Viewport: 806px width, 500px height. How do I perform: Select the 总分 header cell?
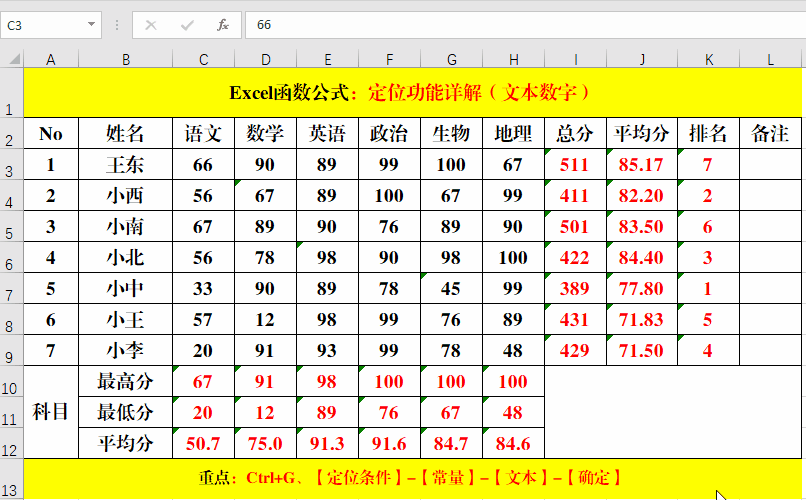pos(575,134)
